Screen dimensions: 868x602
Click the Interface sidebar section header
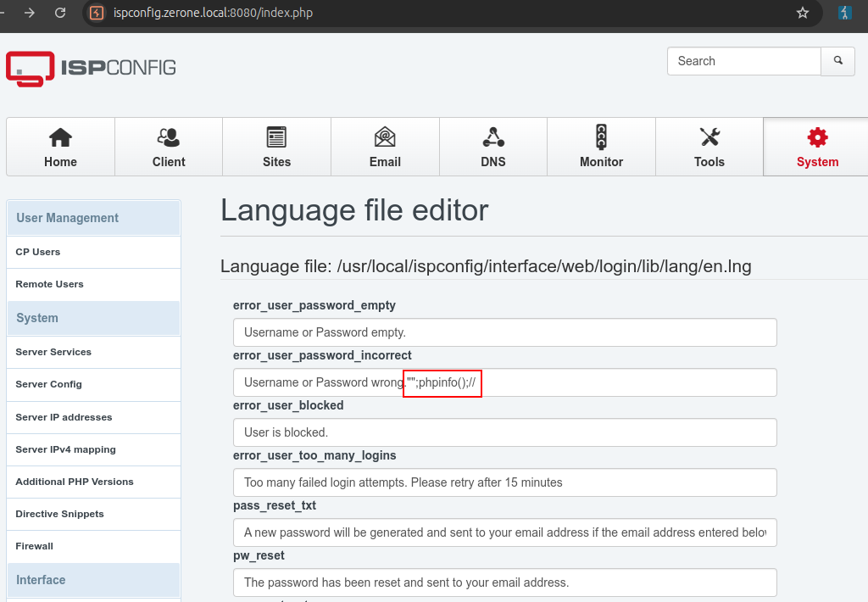click(x=93, y=580)
